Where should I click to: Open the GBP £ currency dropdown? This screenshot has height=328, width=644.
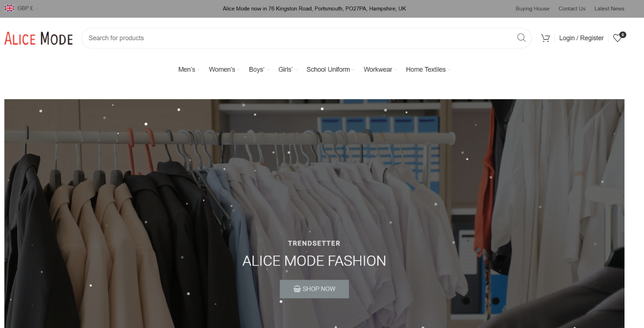coord(26,9)
